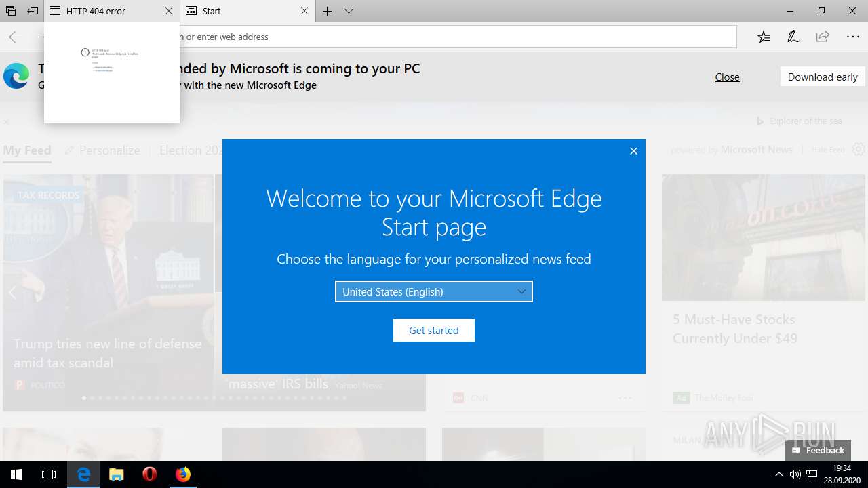Click the Close link in Edge banner

point(727,77)
